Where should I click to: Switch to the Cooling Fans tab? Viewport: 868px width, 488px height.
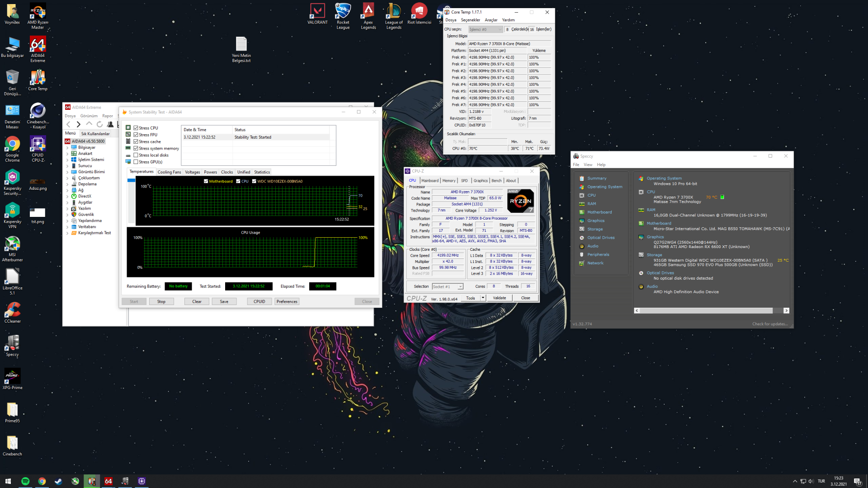tap(169, 172)
